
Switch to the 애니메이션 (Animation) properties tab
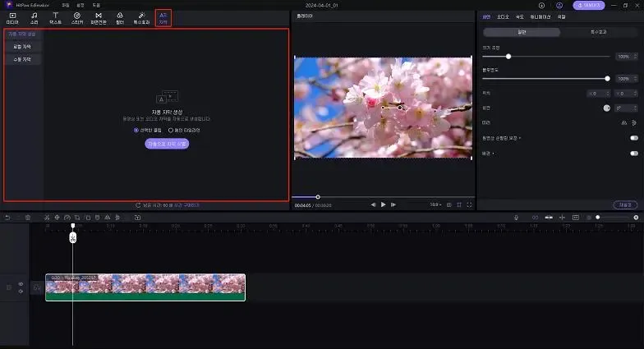pos(540,16)
